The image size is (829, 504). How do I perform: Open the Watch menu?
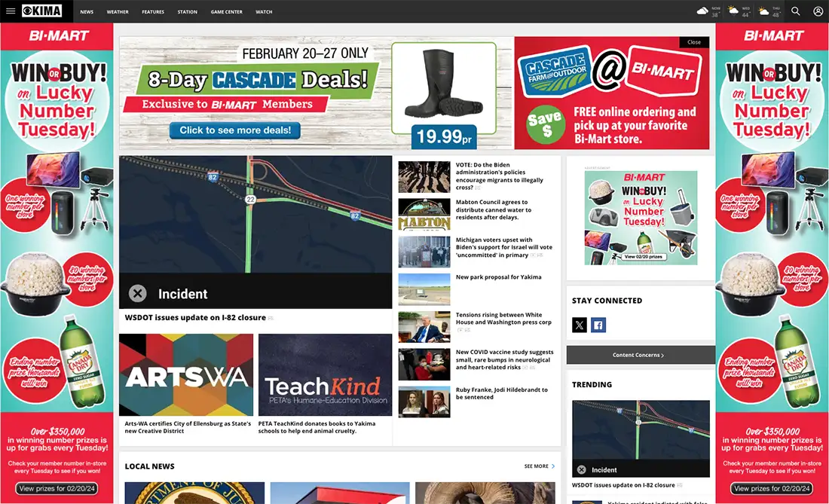[264, 11]
